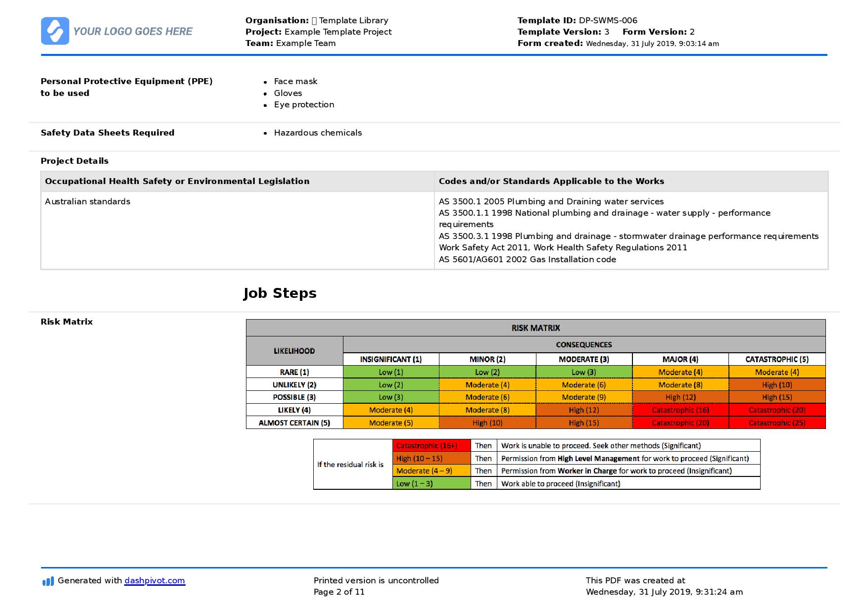Image resolution: width=868 pixels, height=613 pixels.
Task: Select the red Catastrophic (25) matrix cell
Action: point(776,423)
